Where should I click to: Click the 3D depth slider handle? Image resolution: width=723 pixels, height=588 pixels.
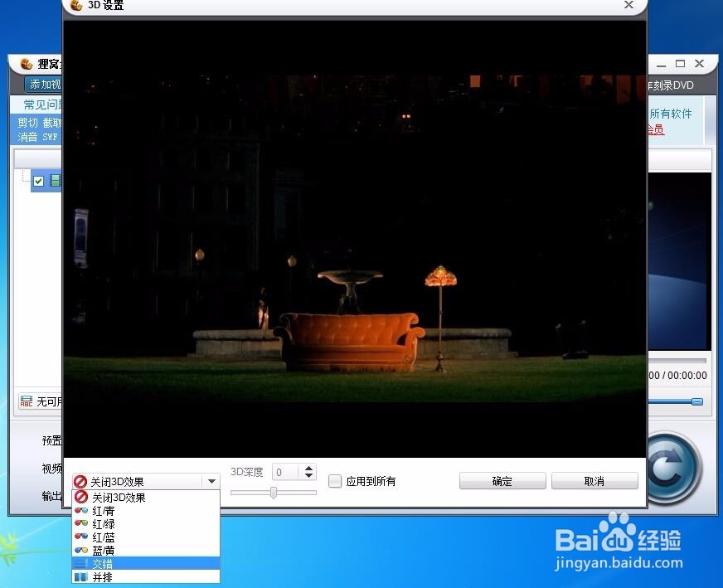pos(274,493)
